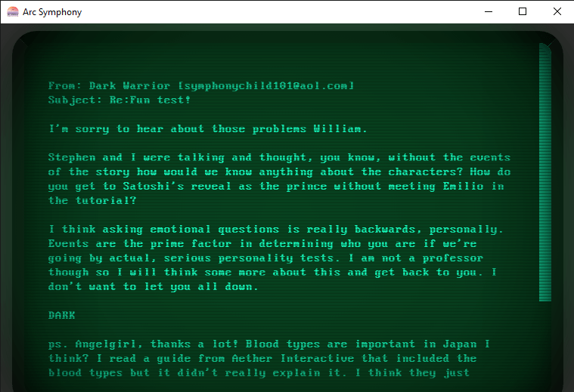This screenshot has width=574, height=392.
Task: Click the line starting 'Events are the prime factor'
Action: pyautogui.click(x=262, y=244)
